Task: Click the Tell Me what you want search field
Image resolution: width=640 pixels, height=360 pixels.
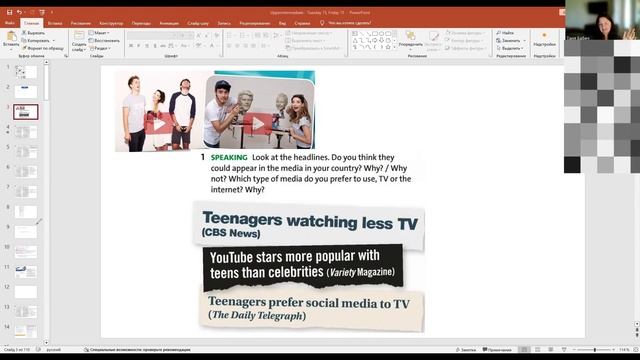Action: [x=349, y=23]
